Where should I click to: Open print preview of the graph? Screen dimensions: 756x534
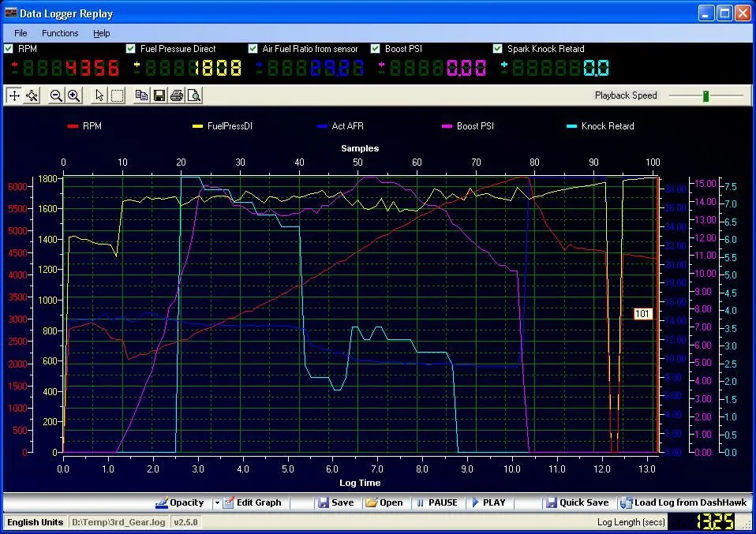[194, 95]
